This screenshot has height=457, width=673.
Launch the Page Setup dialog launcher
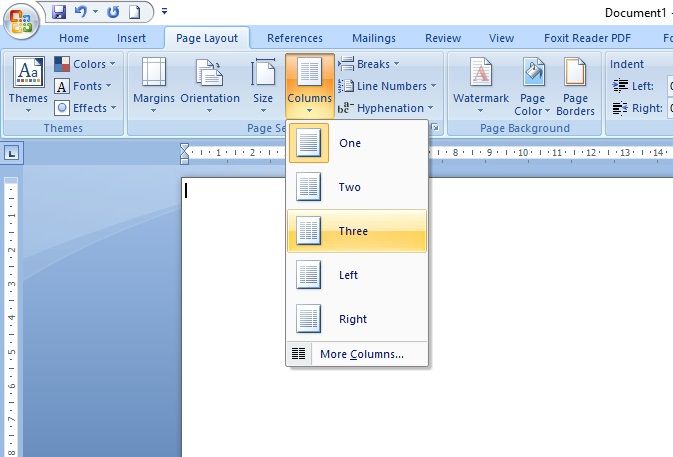435,128
